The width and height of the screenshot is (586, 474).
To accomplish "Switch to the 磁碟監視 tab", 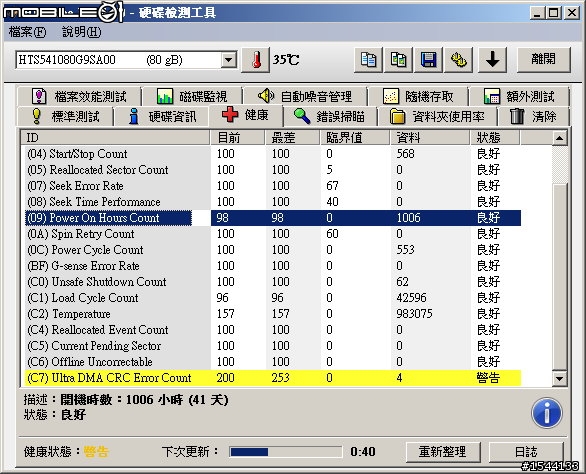I will coord(192,96).
